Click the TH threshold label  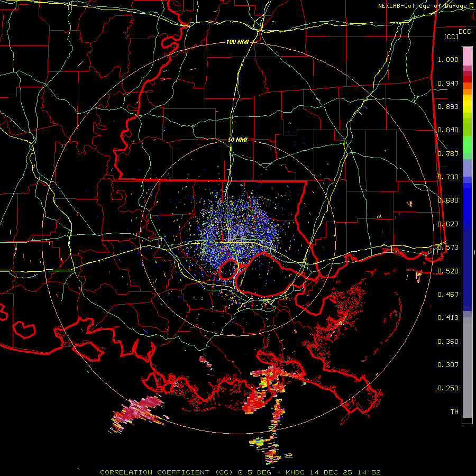[454, 411]
